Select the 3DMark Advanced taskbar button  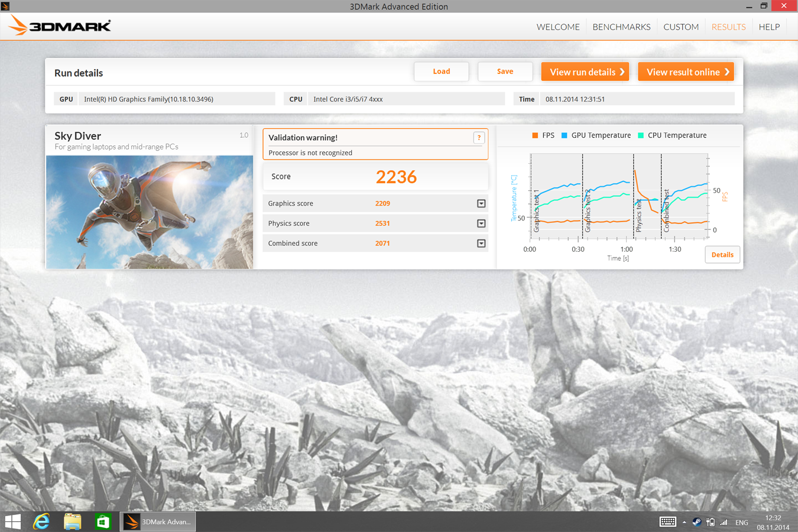coord(158,521)
